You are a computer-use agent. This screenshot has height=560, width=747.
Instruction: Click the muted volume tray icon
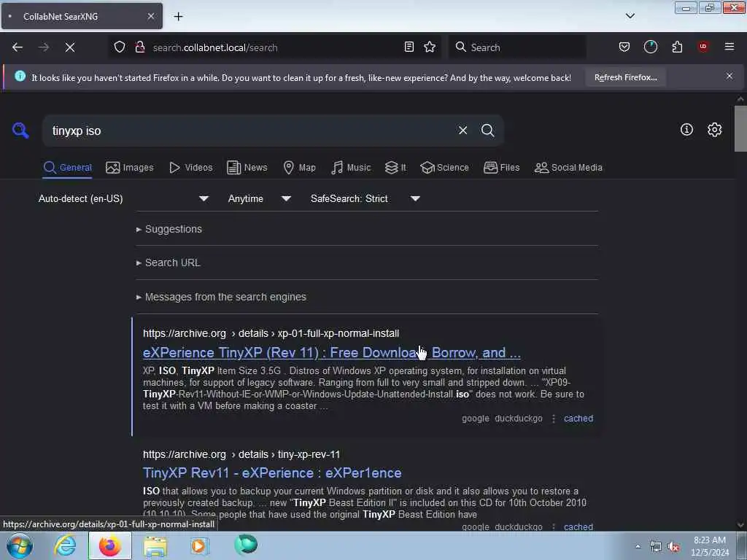pyautogui.click(x=673, y=547)
